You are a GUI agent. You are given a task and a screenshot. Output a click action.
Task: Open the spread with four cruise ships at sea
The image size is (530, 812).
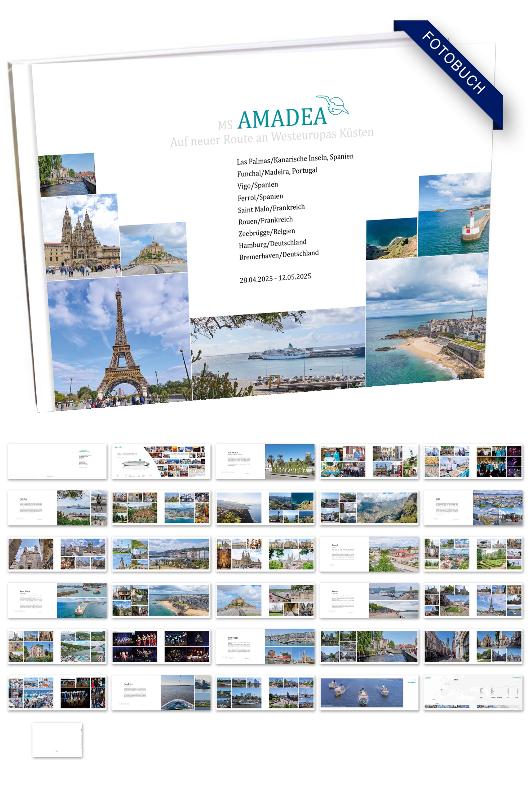(369, 693)
